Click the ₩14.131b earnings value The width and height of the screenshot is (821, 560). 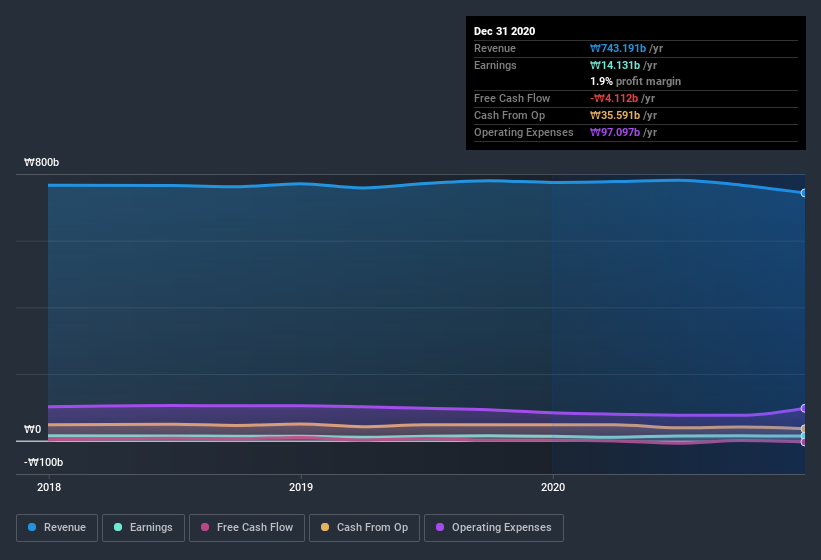coord(615,65)
